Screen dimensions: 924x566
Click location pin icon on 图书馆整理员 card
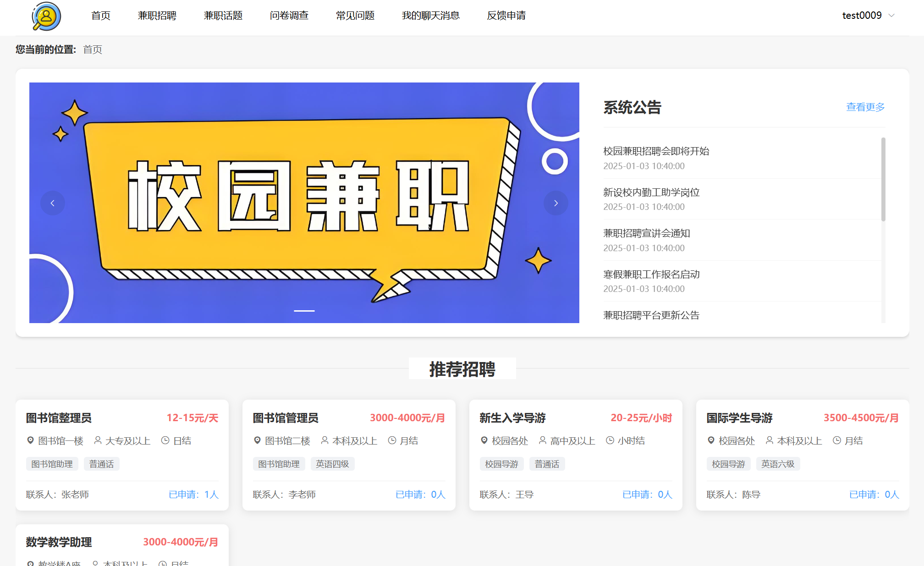coord(30,440)
